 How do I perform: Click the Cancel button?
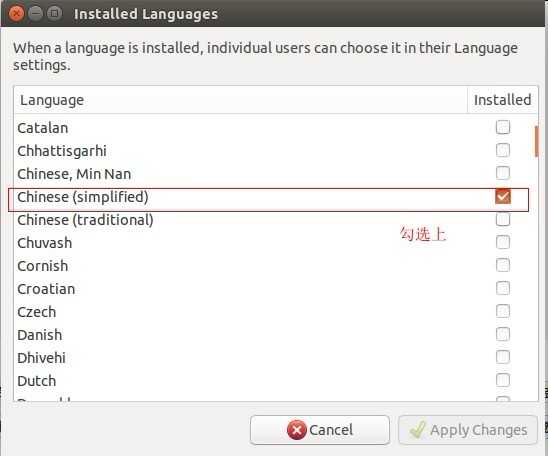[x=320, y=430]
